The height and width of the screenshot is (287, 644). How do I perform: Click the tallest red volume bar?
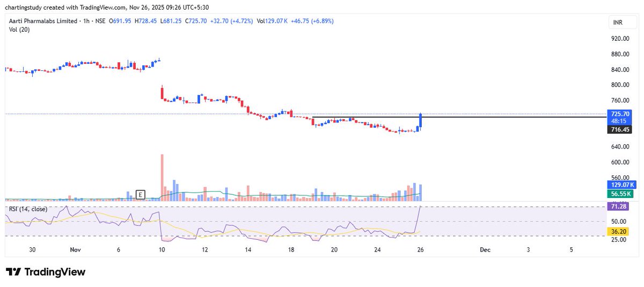tap(162, 178)
